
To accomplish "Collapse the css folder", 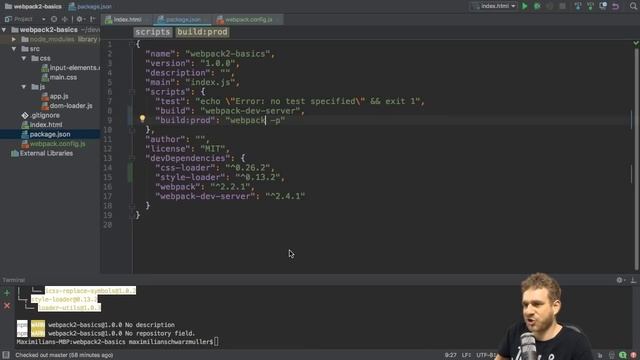I will [x=24, y=58].
